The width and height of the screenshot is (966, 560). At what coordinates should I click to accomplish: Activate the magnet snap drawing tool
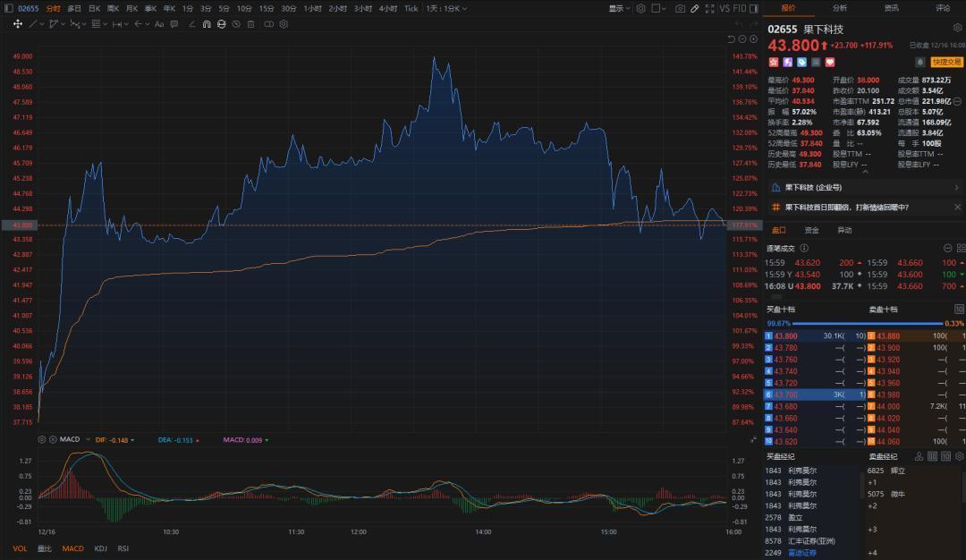coord(207,24)
